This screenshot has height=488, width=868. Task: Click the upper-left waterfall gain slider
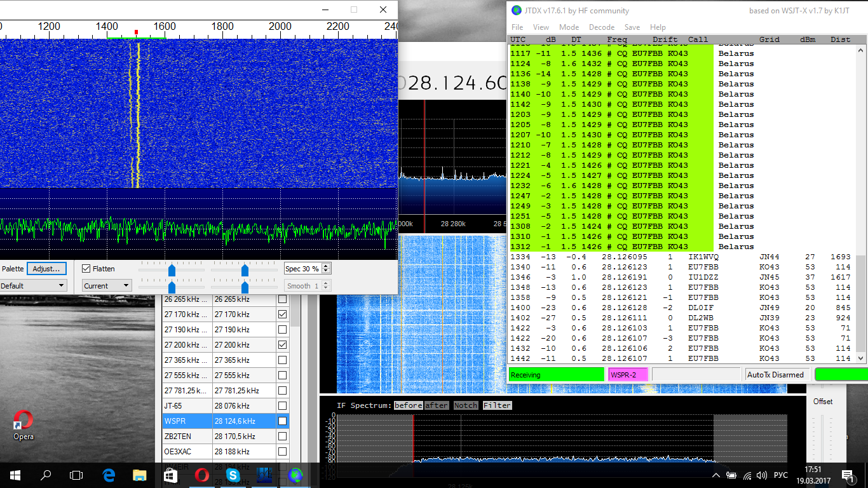tap(172, 270)
